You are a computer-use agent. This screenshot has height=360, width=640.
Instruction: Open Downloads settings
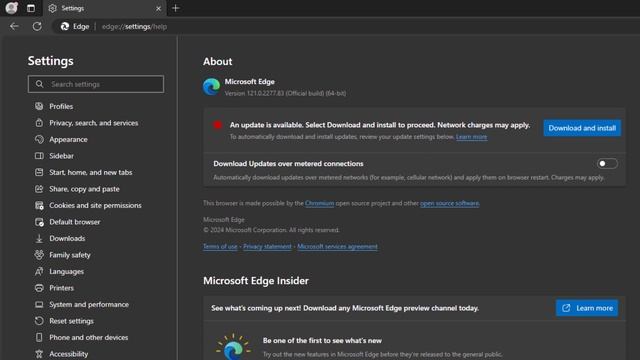67,238
